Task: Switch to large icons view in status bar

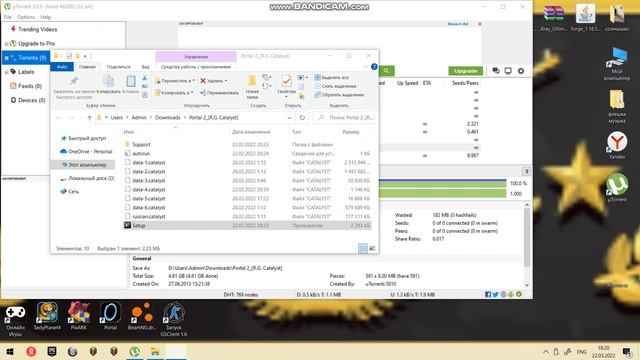Action: point(372,248)
